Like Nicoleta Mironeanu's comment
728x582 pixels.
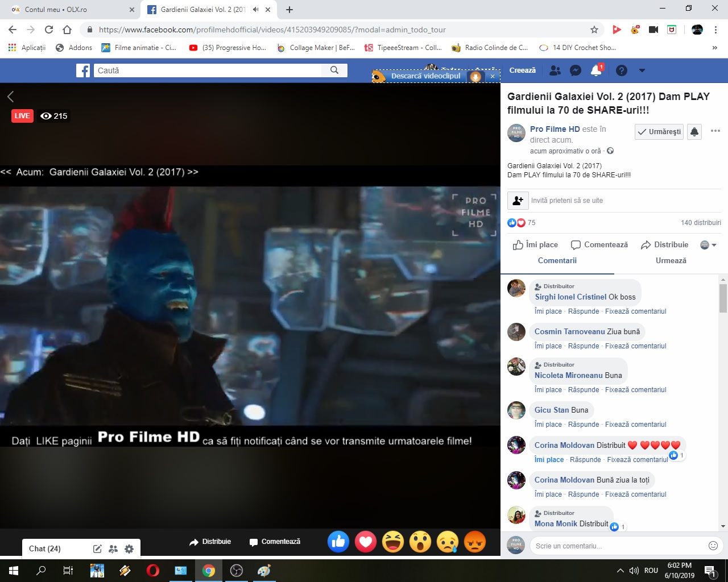click(548, 390)
